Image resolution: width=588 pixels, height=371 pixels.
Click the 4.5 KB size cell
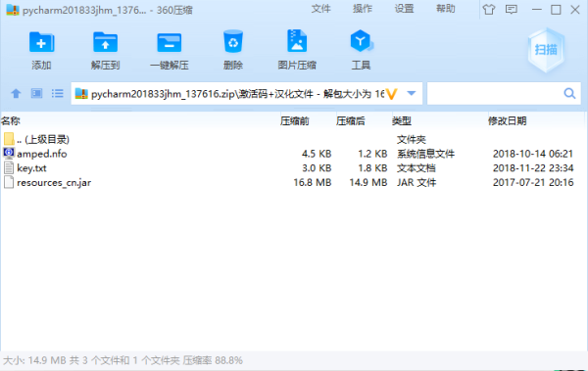317,154
